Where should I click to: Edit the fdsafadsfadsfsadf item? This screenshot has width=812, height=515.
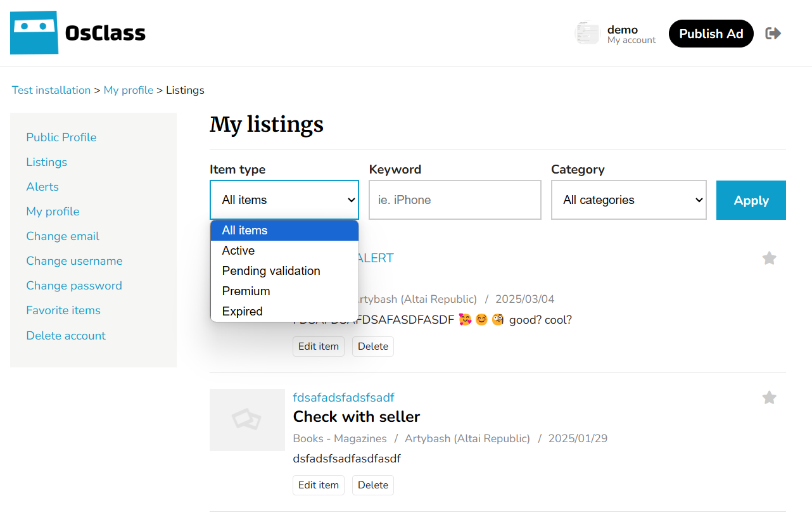coord(319,485)
